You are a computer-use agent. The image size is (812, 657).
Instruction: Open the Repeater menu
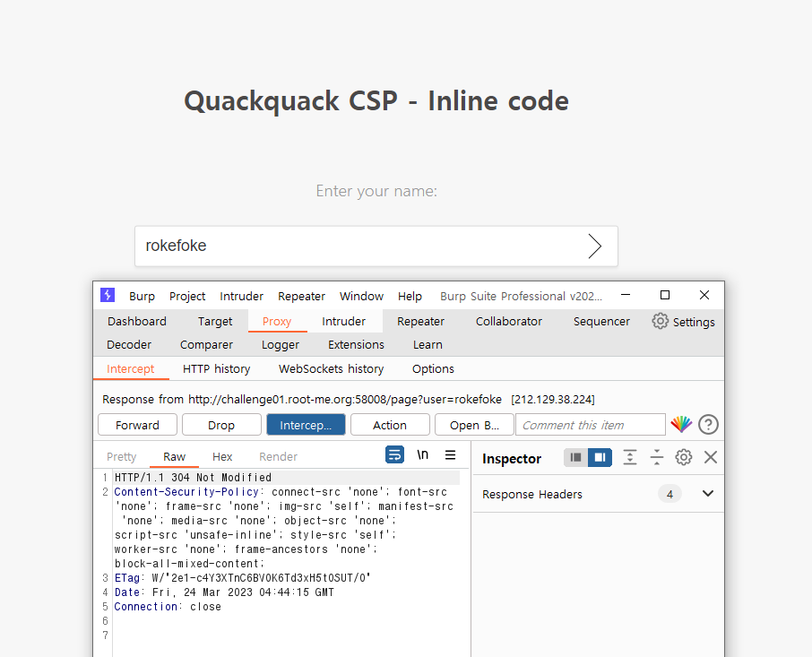(301, 296)
